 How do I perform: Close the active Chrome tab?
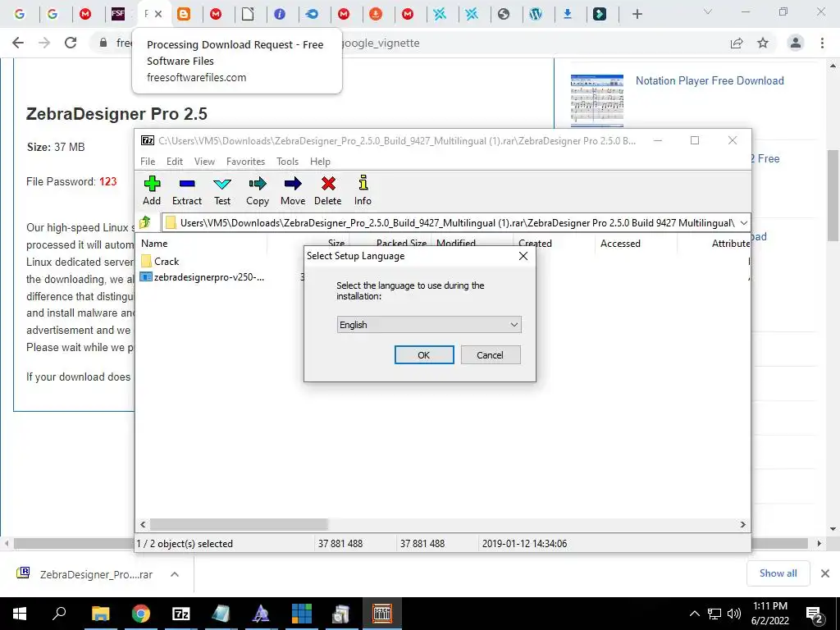click(x=158, y=15)
